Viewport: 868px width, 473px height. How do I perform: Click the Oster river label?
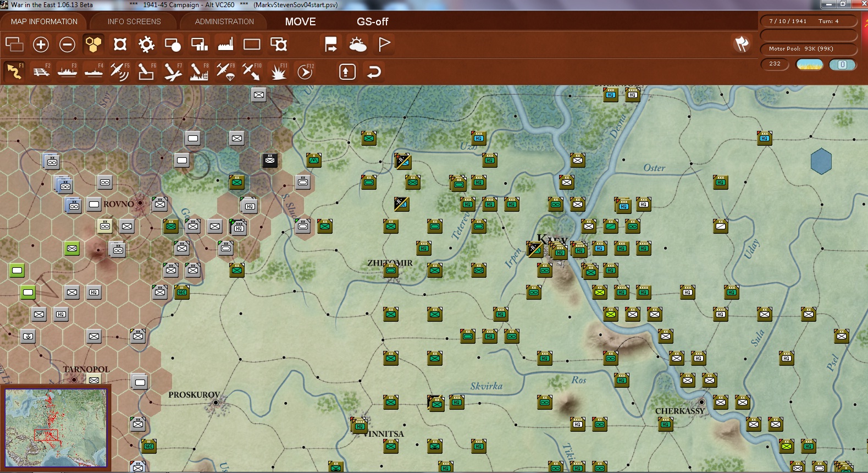coord(654,168)
